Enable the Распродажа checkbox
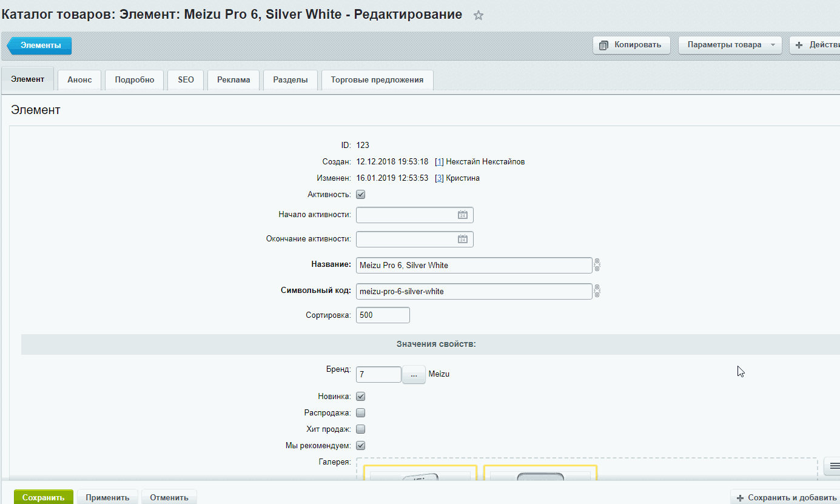 (x=360, y=413)
